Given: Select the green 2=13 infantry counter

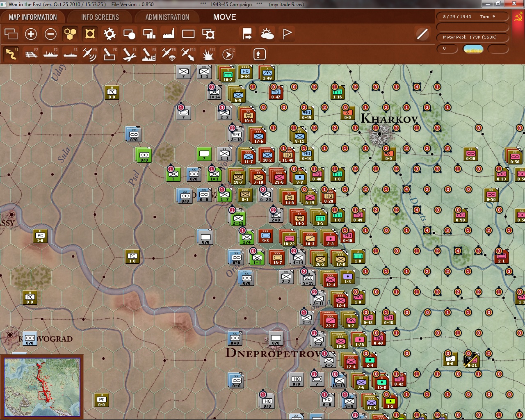Looking at the screenshot, I should click(238, 219).
